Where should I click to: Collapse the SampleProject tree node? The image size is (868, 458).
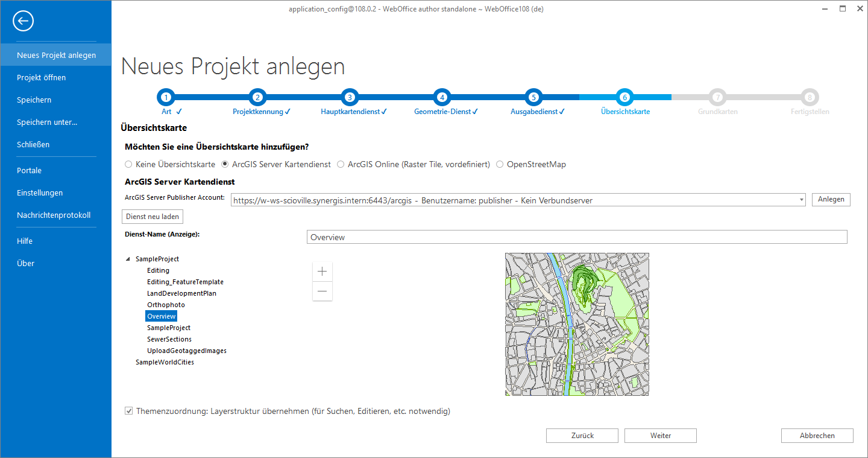pos(127,258)
